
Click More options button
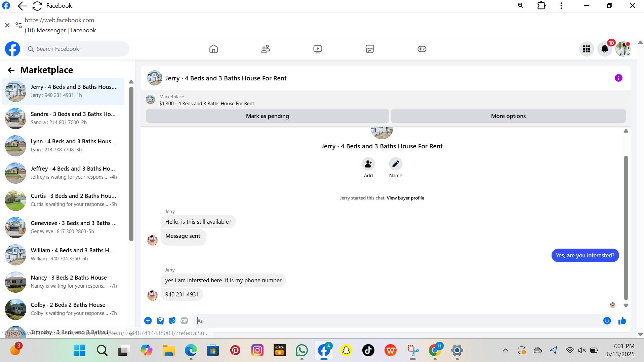508,116
